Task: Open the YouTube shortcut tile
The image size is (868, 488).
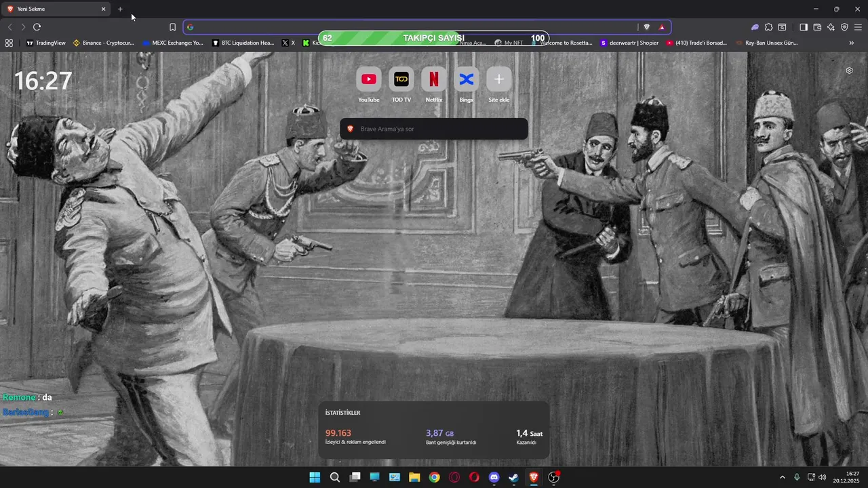Action: click(x=368, y=79)
